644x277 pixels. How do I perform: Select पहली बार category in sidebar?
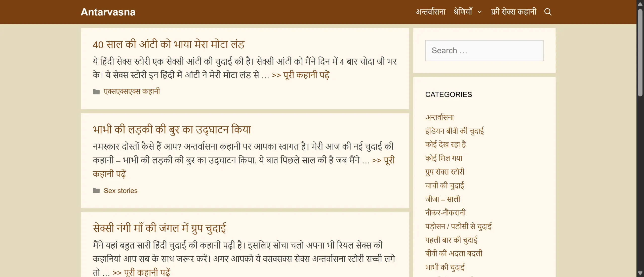pos(451,240)
